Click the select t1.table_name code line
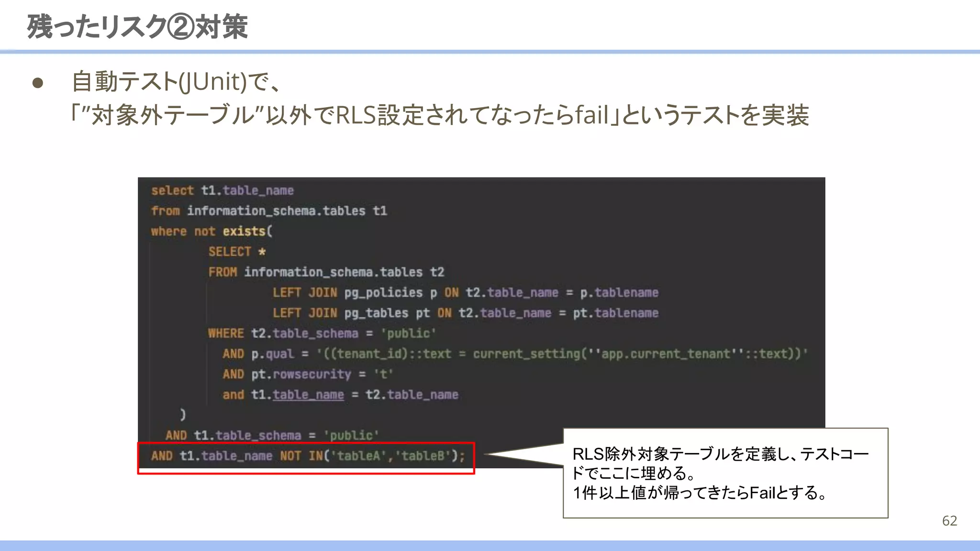This screenshot has height=551, width=980. point(222,190)
